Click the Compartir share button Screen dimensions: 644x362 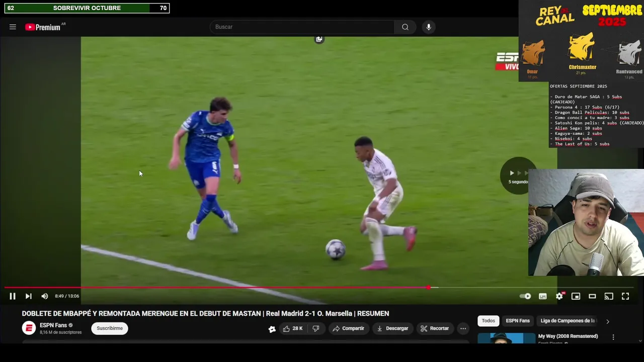348,328
